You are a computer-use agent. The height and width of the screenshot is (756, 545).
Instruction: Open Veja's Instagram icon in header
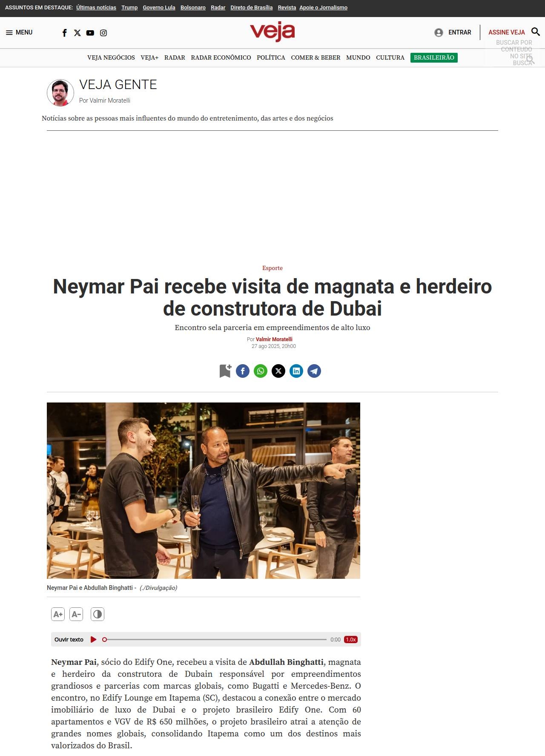pos(103,33)
